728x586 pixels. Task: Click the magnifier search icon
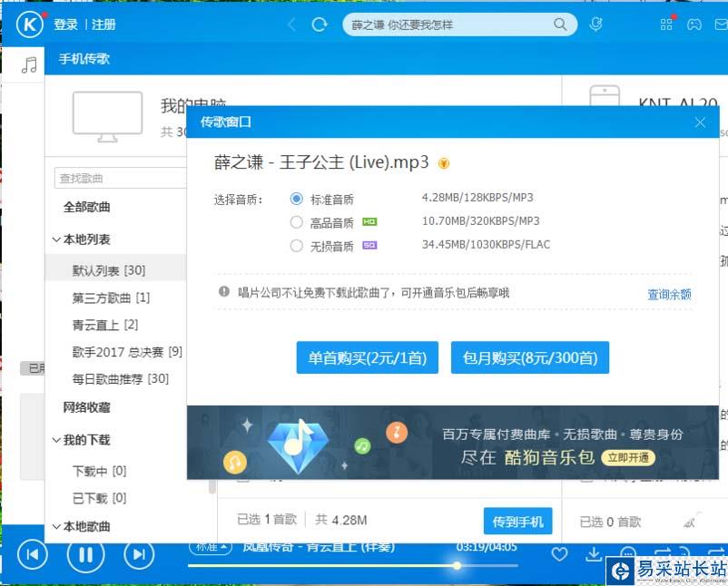pyautogui.click(x=560, y=24)
